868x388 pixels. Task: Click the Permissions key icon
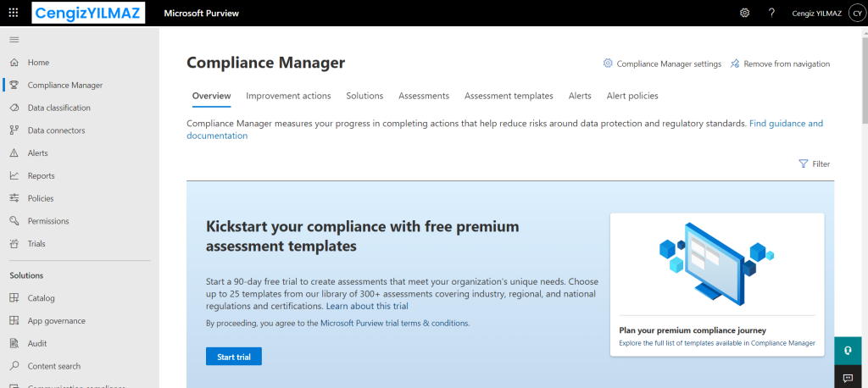(14, 221)
